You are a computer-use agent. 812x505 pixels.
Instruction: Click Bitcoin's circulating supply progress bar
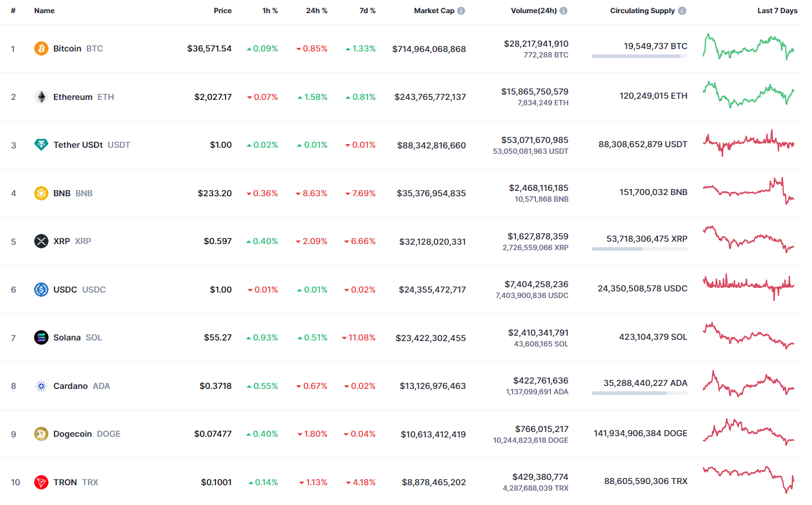click(639, 56)
